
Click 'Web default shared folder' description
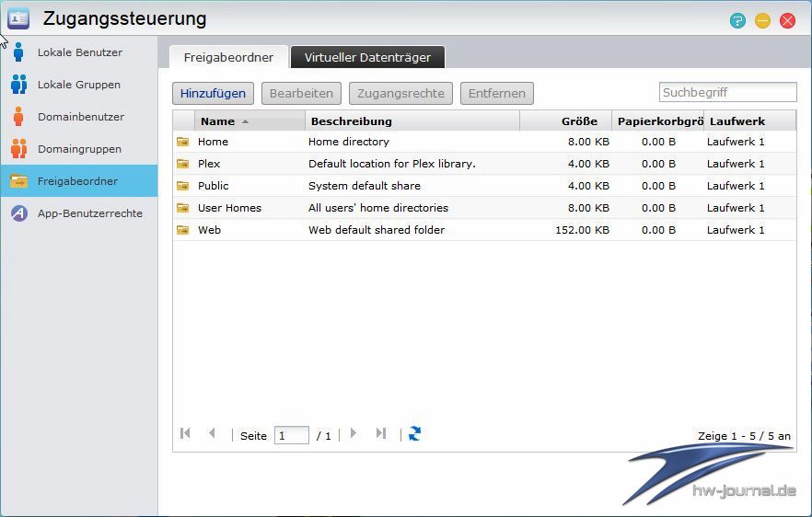click(x=377, y=230)
